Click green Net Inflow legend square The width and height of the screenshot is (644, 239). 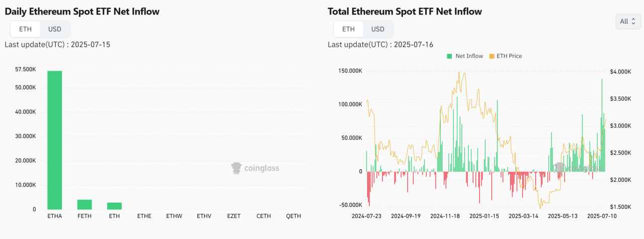[449, 56]
